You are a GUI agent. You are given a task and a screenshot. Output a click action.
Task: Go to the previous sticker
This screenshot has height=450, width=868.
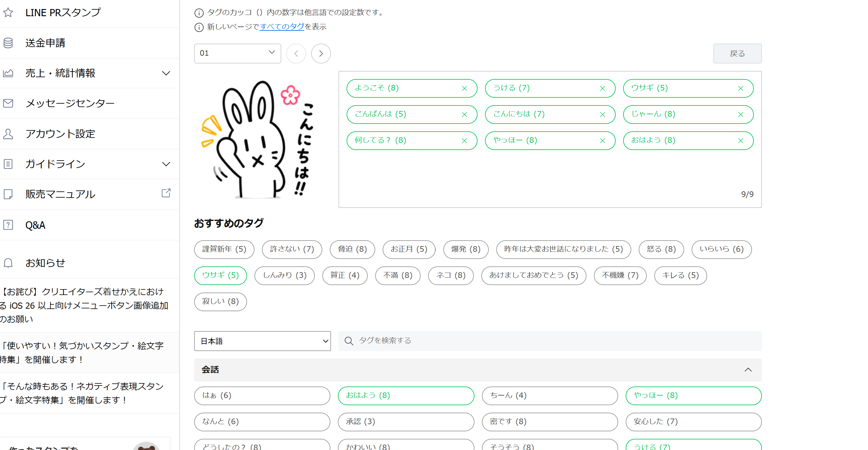[296, 53]
